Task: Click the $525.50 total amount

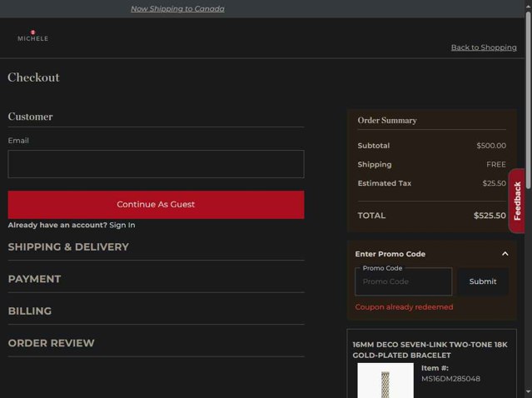Action: pos(490,216)
